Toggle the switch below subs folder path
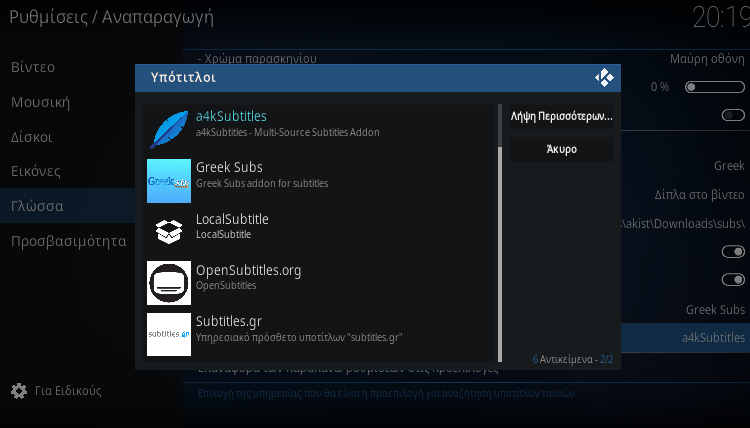Image resolution: width=750 pixels, height=428 pixels. pos(733,252)
